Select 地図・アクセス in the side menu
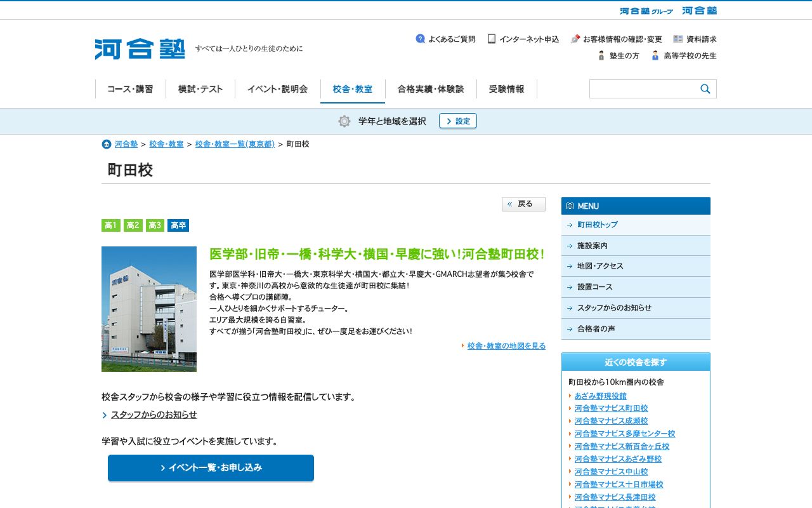This screenshot has width=812, height=508. pyautogui.click(x=636, y=267)
